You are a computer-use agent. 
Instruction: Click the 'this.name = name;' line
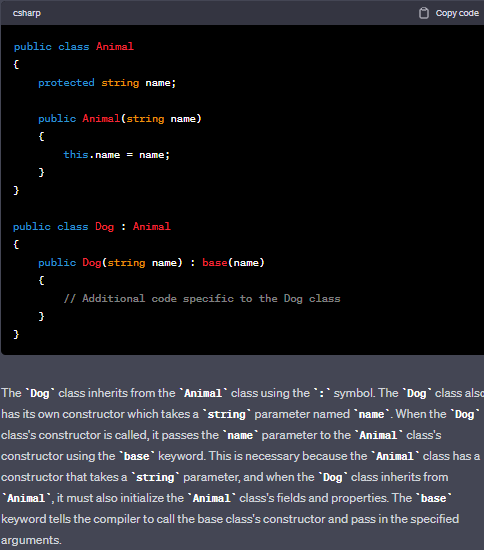[116, 155]
